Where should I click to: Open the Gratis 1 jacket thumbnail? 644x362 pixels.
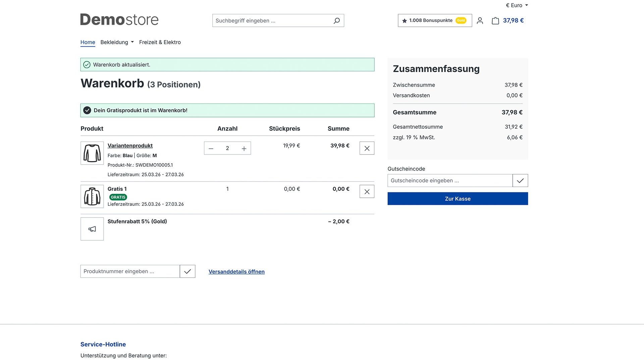(x=92, y=196)
